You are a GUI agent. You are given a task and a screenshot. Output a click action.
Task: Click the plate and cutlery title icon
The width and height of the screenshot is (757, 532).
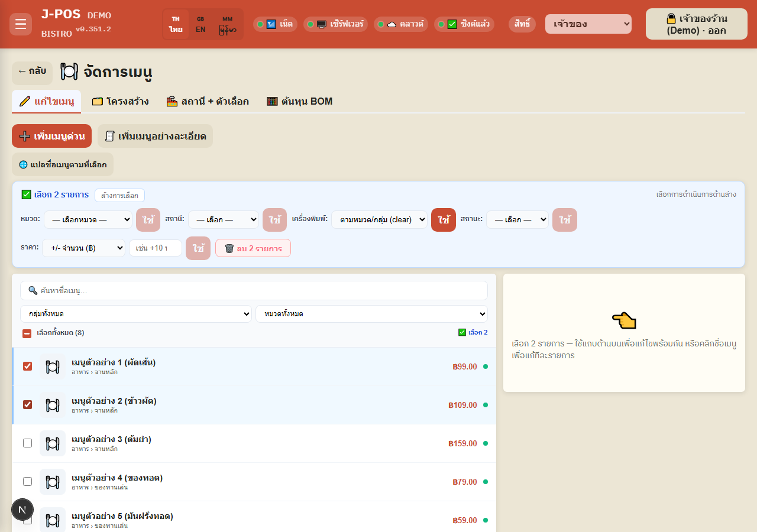[x=69, y=72]
